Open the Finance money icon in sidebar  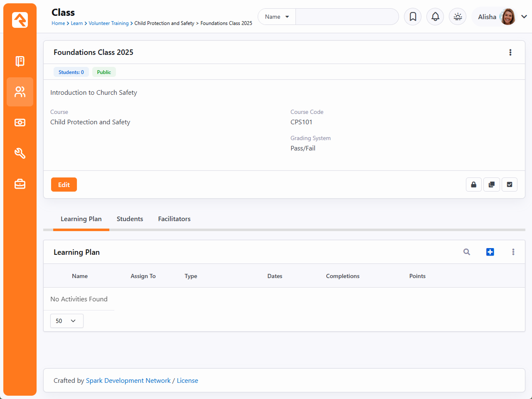click(x=20, y=123)
